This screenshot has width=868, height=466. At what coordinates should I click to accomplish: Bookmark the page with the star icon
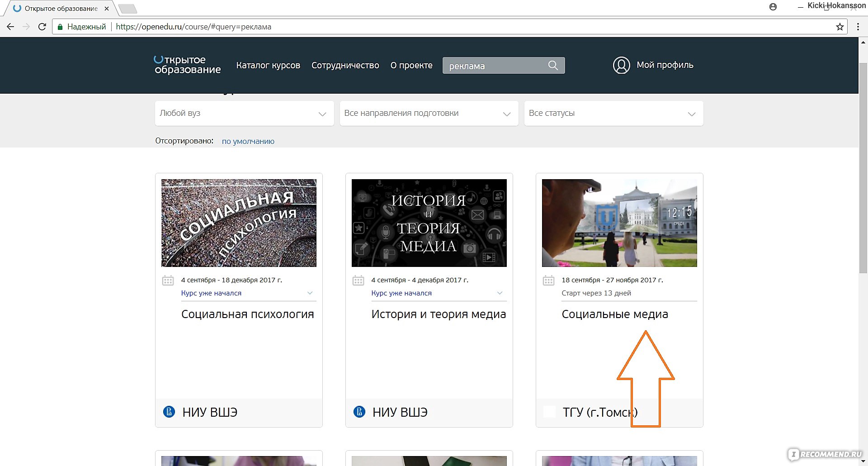pos(840,27)
